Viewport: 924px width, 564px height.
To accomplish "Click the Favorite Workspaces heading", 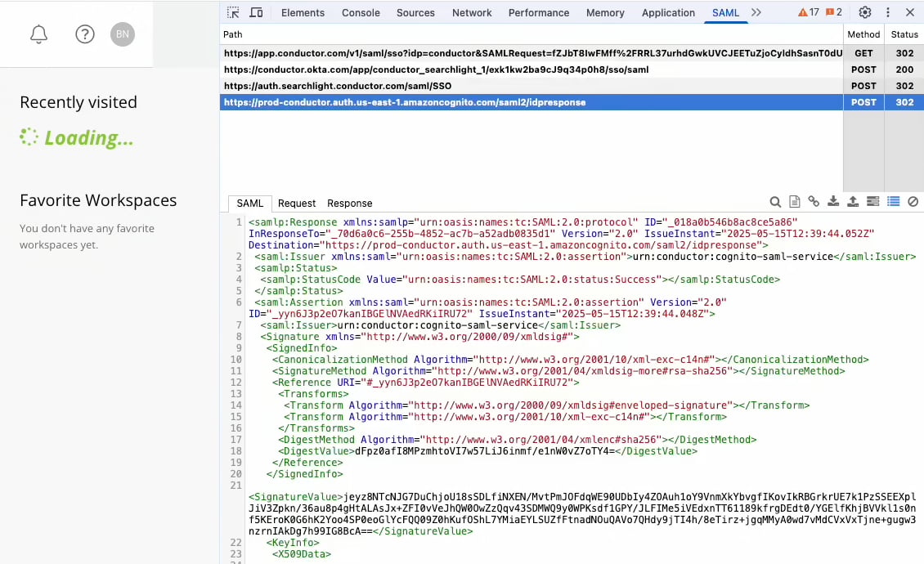I will pos(98,200).
